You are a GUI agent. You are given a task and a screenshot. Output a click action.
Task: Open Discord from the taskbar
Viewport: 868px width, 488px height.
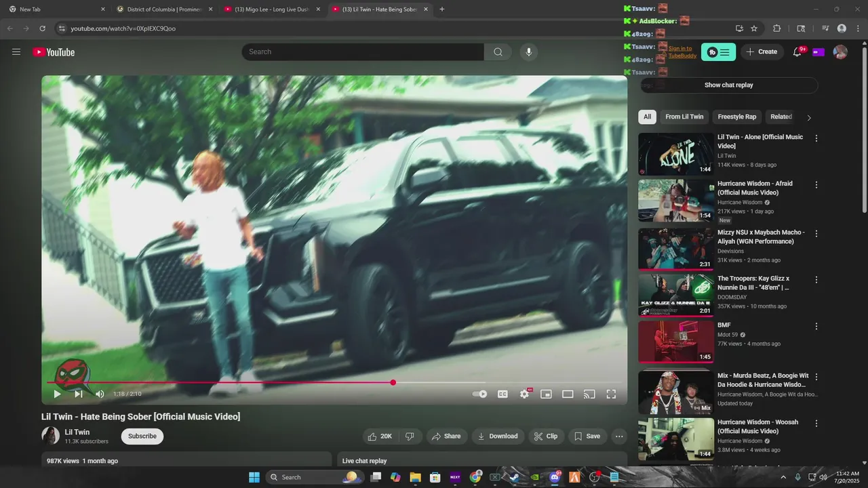[555, 477]
